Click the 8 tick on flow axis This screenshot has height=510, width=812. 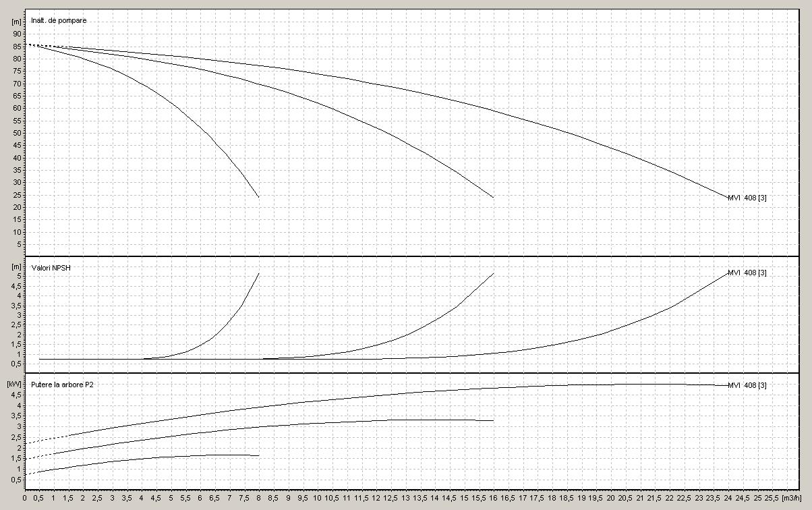pyautogui.click(x=259, y=498)
